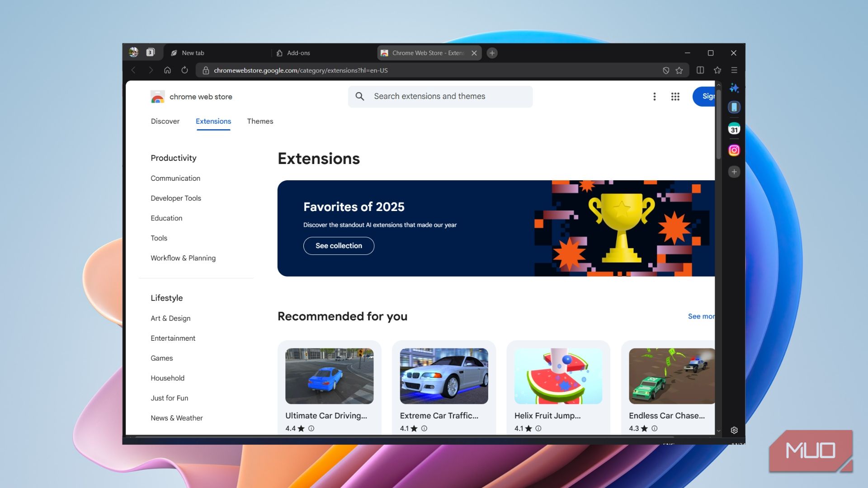Go to home page via house icon
This screenshot has width=868, height=488.
pyautogui.click(x=167, y=70)
